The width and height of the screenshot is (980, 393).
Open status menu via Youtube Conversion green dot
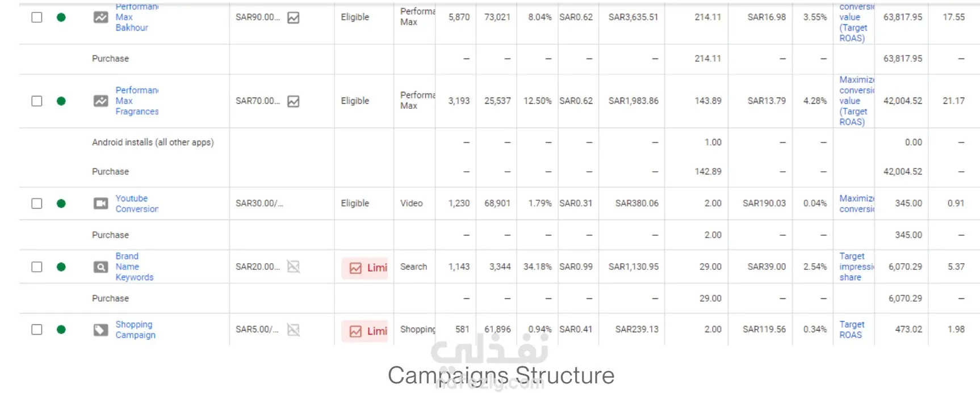61,204
